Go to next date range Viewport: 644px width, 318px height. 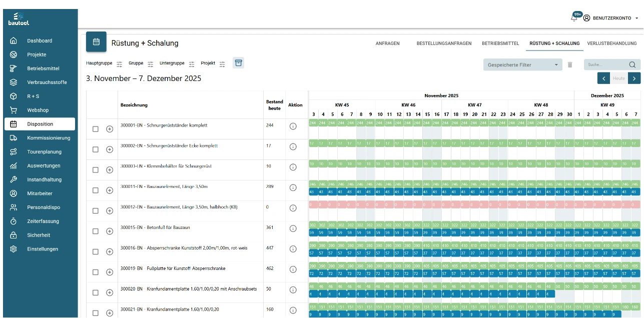click(634, 78)
